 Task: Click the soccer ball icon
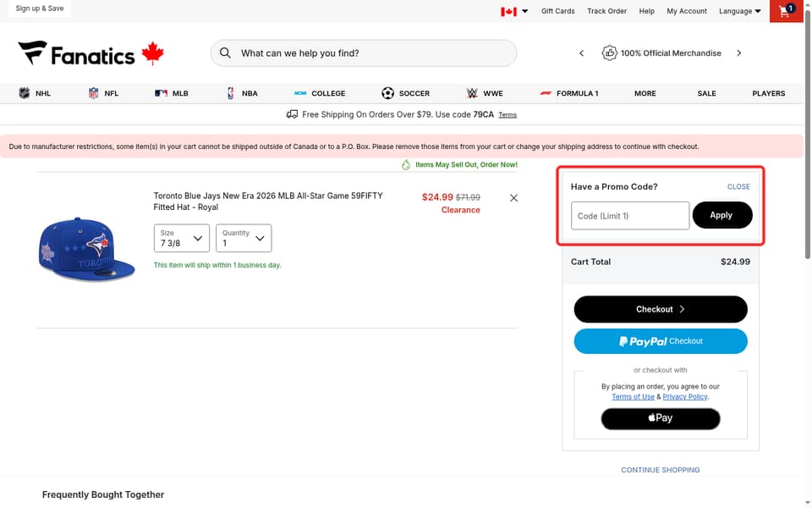pos(388,93)
